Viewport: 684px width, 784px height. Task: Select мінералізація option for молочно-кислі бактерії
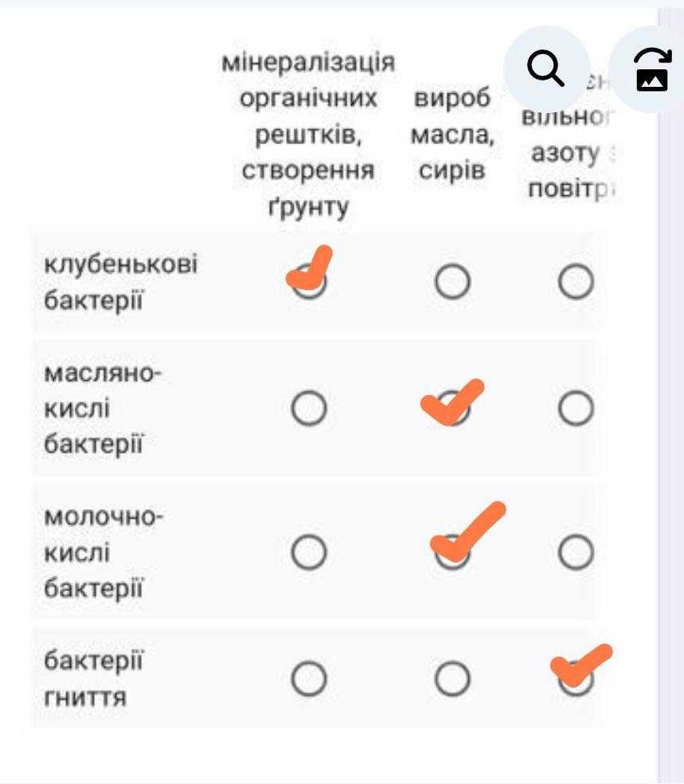click(309, 552)
